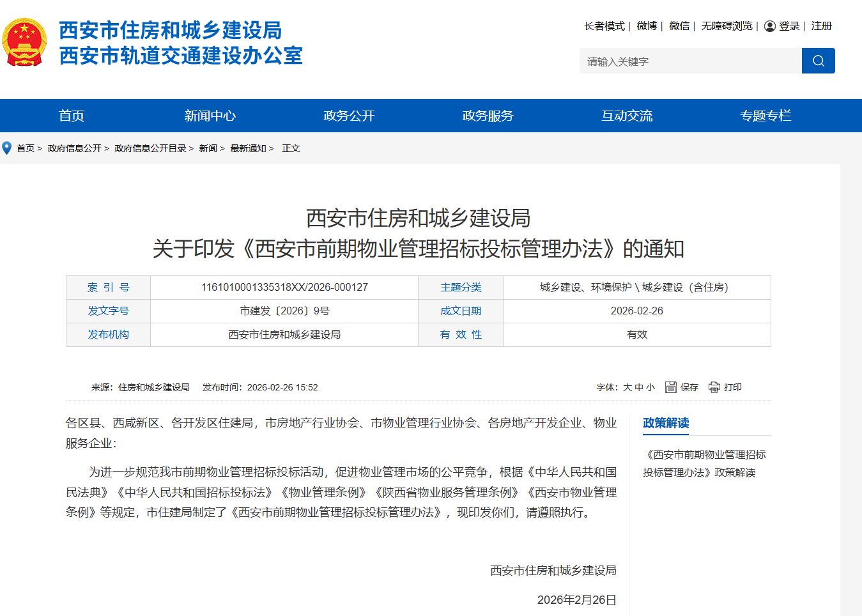Open the 首页 navigation menu

(x=72, y=116)
